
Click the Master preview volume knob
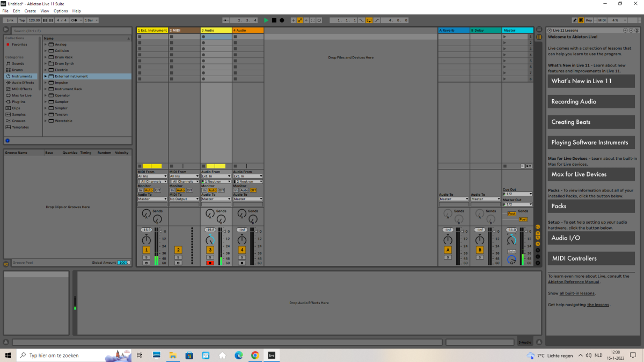tap(512, 260)
